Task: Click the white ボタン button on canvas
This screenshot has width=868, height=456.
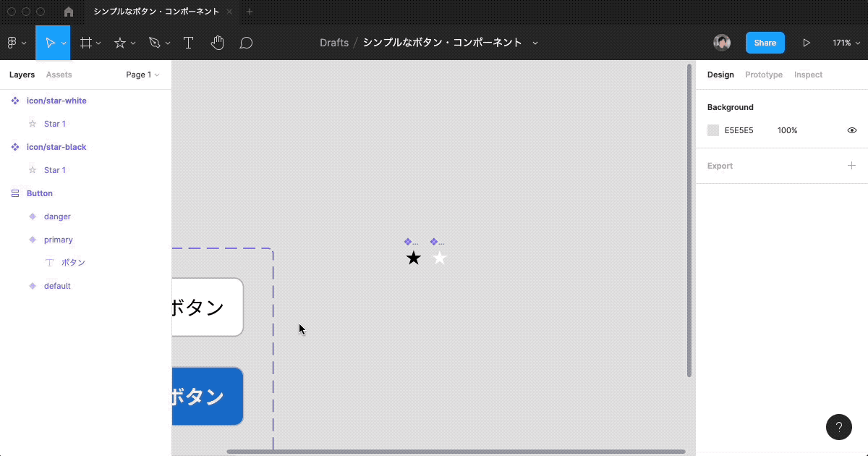Action: tap(207, 307)
